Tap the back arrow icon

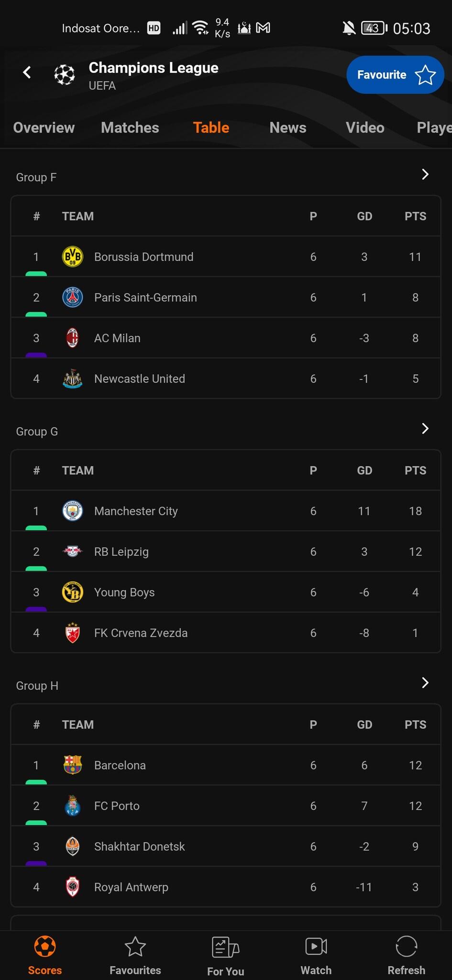pos(27,72)
